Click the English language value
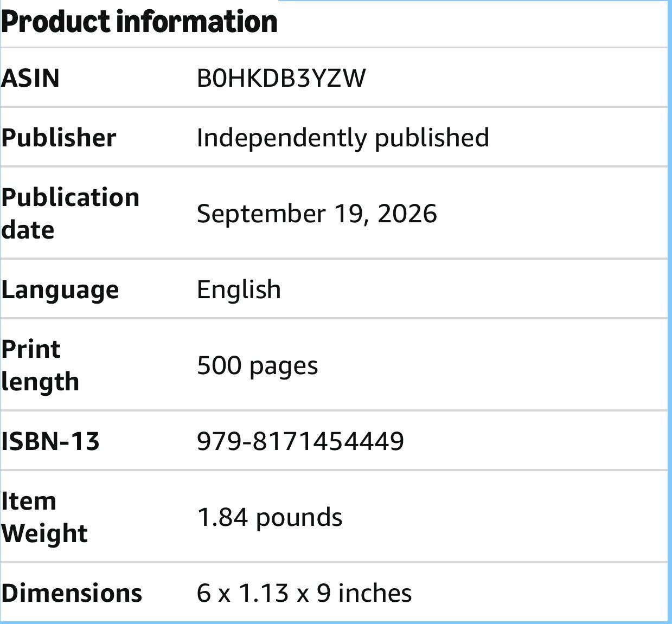The height and width of the screenshot is (624, 672). pyautogui.click(x=239, y=290)
